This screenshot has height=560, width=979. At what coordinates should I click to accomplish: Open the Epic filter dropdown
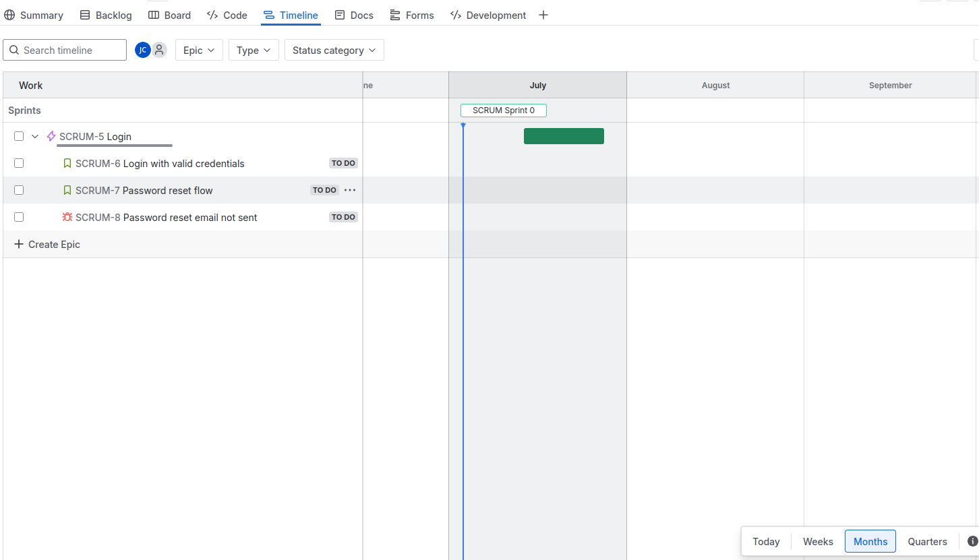click(199, 50)
